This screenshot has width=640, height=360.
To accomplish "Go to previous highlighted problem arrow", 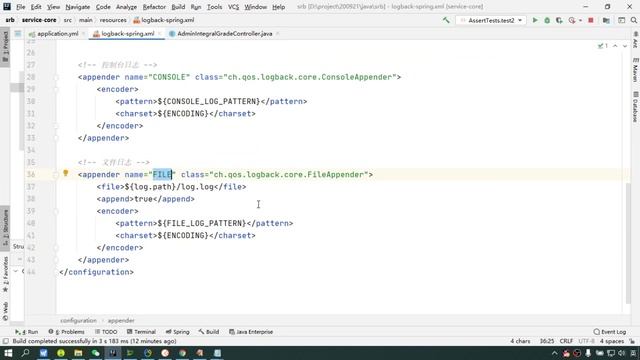I will point(615,46).
